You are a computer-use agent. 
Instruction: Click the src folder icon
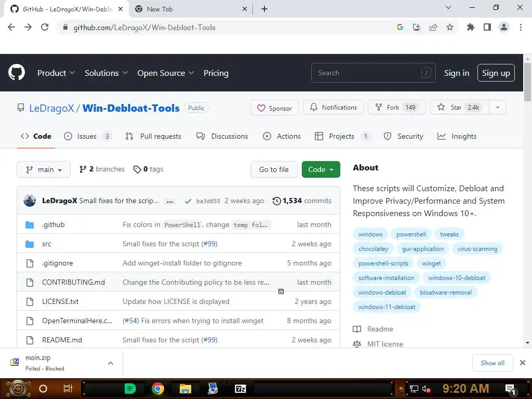(x=30, y=244)
